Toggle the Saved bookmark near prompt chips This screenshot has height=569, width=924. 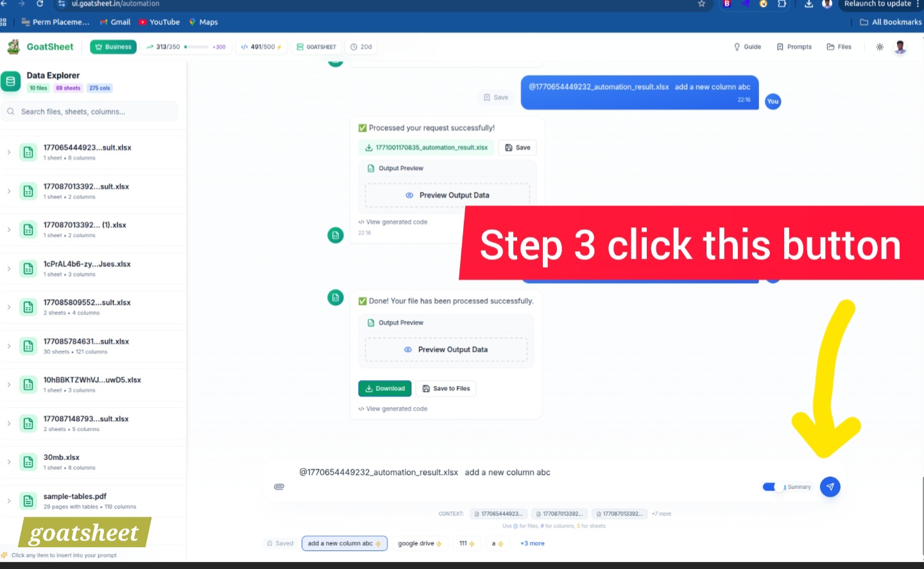tap(280, 543)
